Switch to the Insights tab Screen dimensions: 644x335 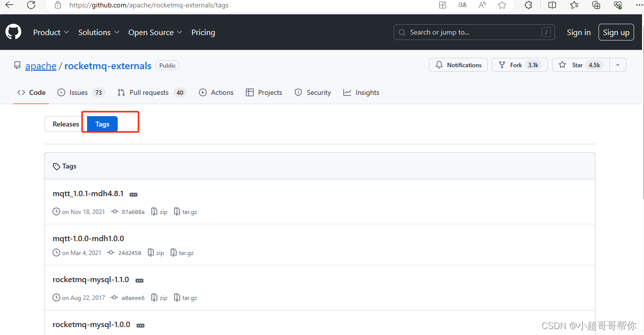[x=361, y=92]
